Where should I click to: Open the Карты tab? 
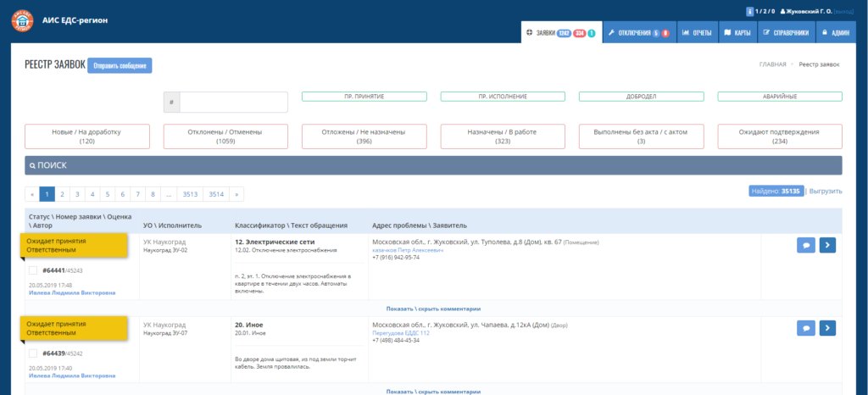737,33
